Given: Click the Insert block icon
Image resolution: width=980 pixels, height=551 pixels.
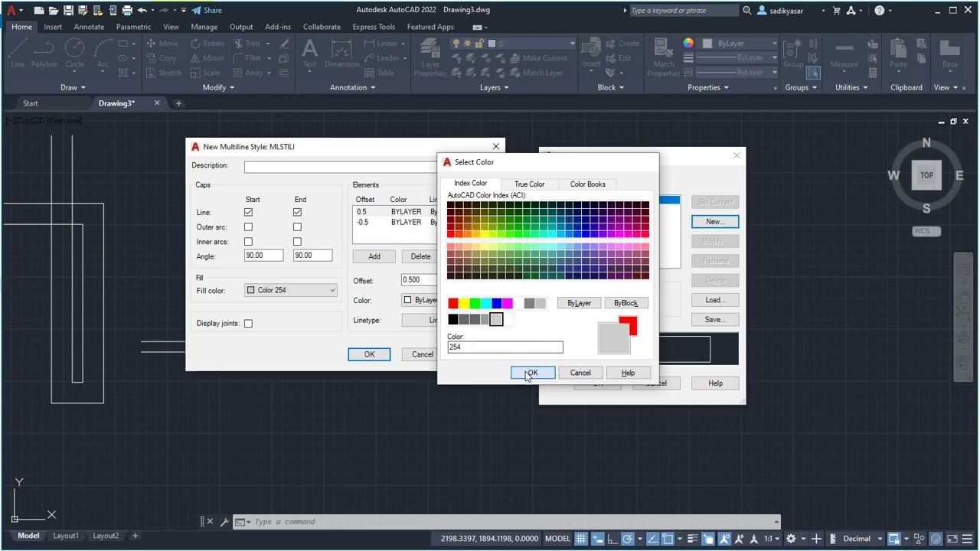Looking at the screenshot, I should pyautogui.click(x=591, y=54).
